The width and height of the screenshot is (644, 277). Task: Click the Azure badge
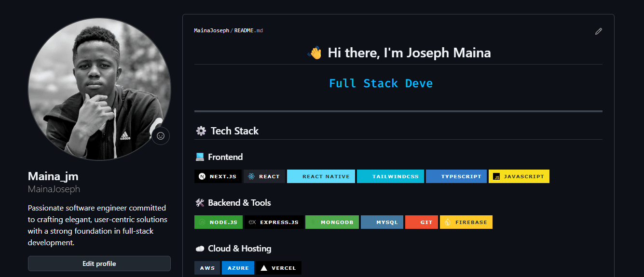(238, 268)
